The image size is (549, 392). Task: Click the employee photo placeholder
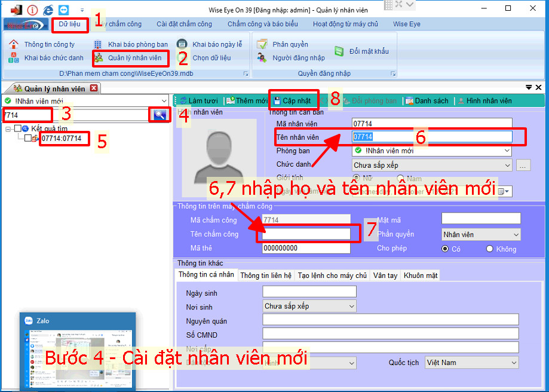point(219,158)
